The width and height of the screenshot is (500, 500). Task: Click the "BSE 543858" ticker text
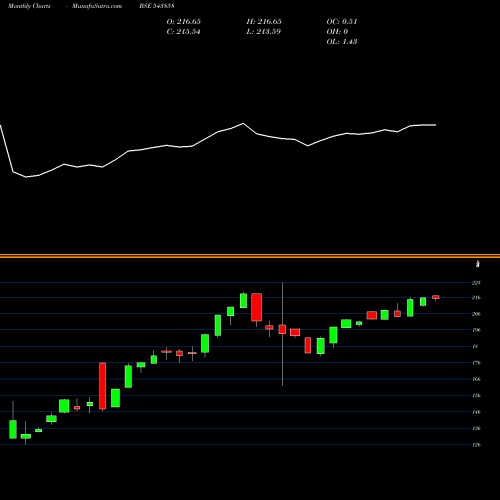point(157,6)
